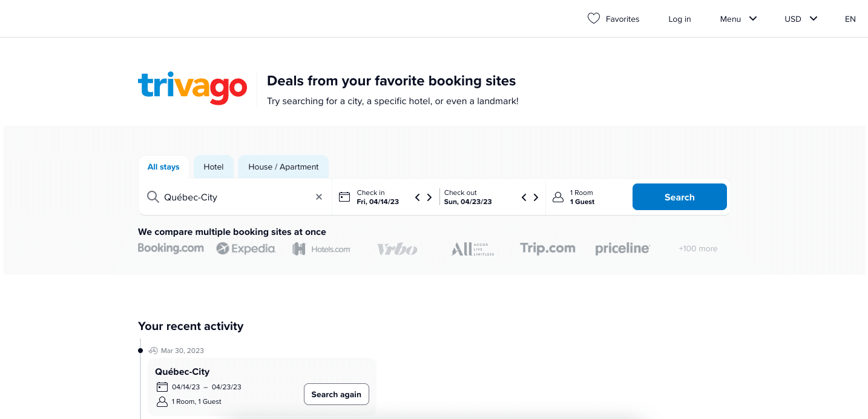
Task: Click the Favorites heart icon
Action: [594, 18]
